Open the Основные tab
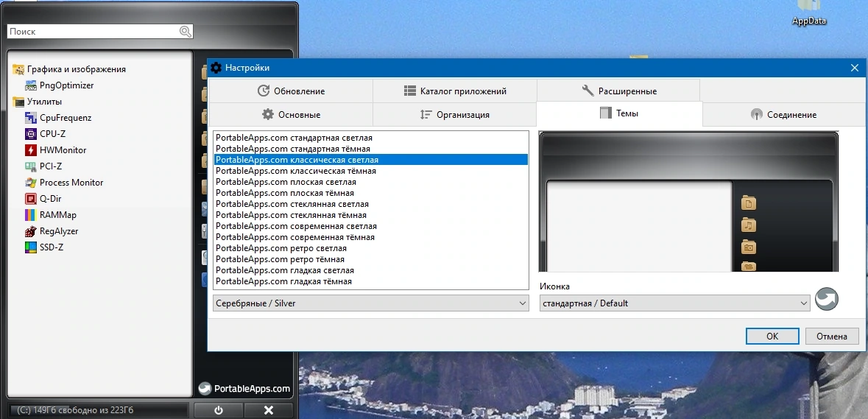The image size is (868, 419). (292, 115)
